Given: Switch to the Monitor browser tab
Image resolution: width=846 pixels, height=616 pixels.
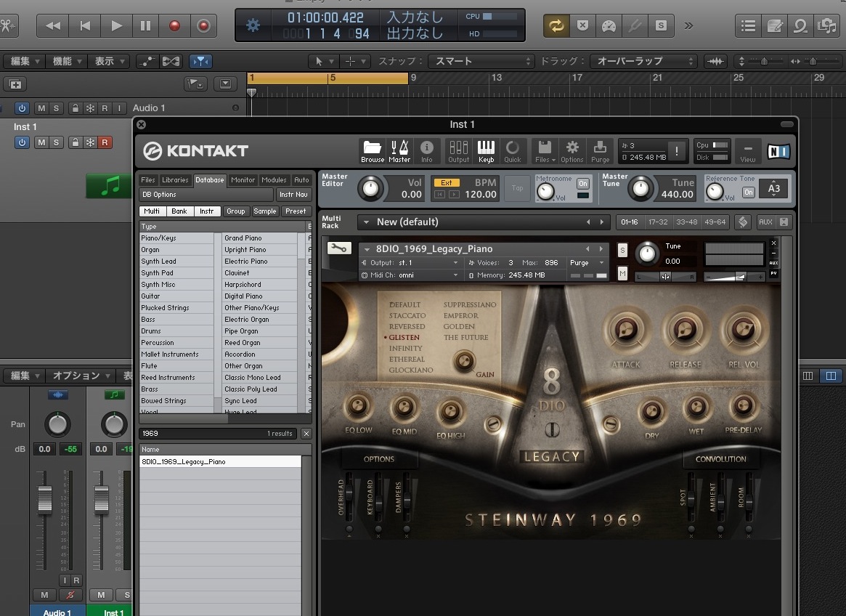Looking at the screenshot, I should click(243, 180).
